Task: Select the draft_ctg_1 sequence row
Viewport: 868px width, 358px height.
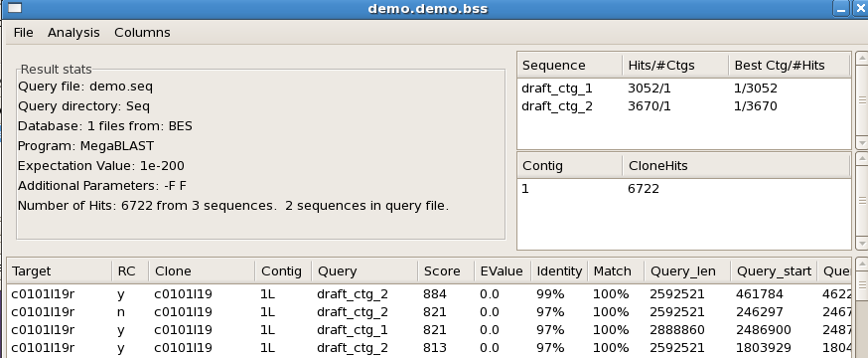Action: pos(683,89)
